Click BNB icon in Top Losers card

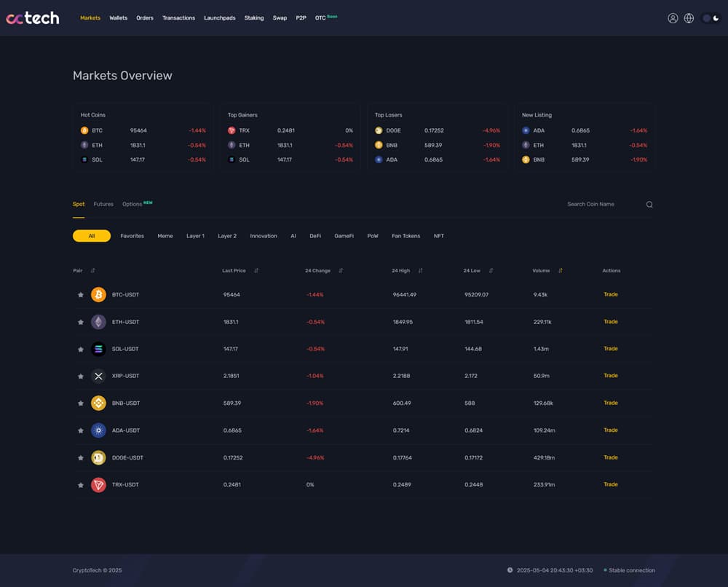pos(379,145)
